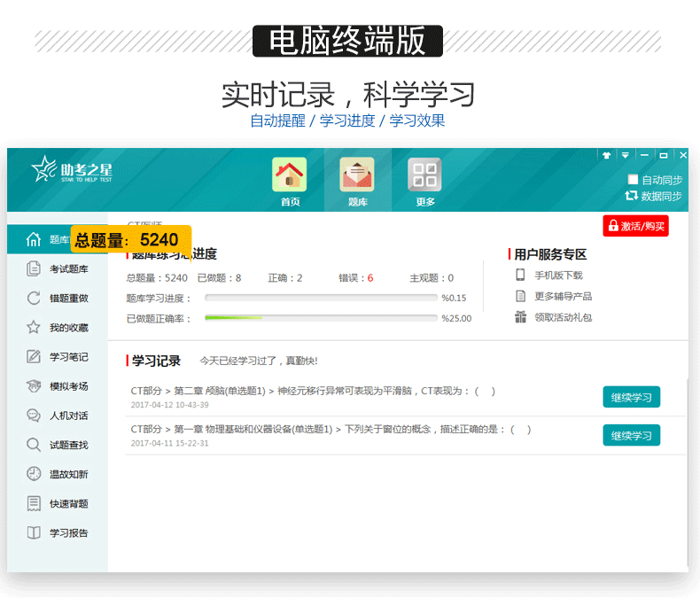Viewport: 700px width, 598px height.
Task: Select the 神经元移行异常 study record text
Action: pyautogui.click(x=313, y=391)
